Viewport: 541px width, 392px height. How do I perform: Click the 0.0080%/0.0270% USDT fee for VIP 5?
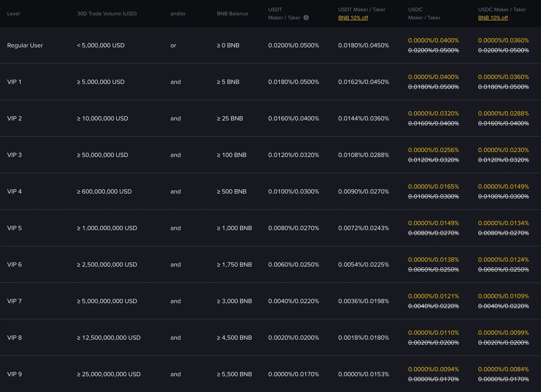click(x=294, y=228)
